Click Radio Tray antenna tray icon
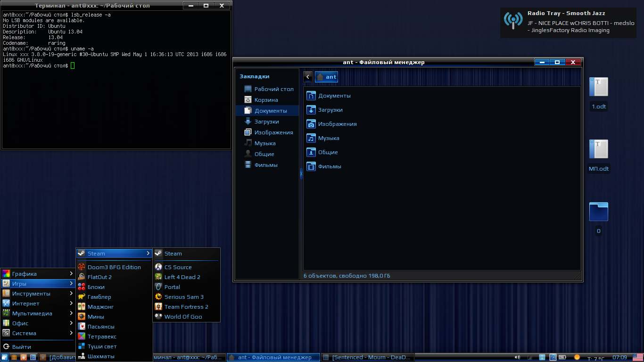Image resolution: width=644 pixels, height=362 pixels. point(542,357)
